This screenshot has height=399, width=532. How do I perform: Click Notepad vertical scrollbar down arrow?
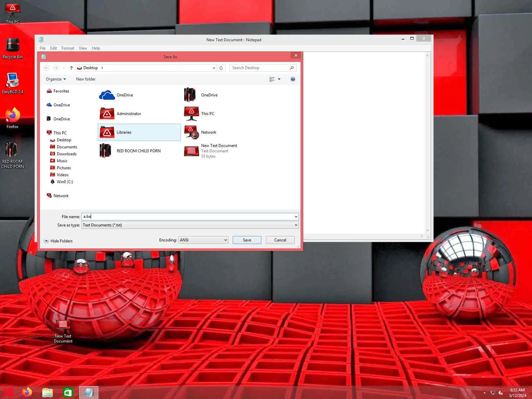pyautogui.click(x=428, y=230)
